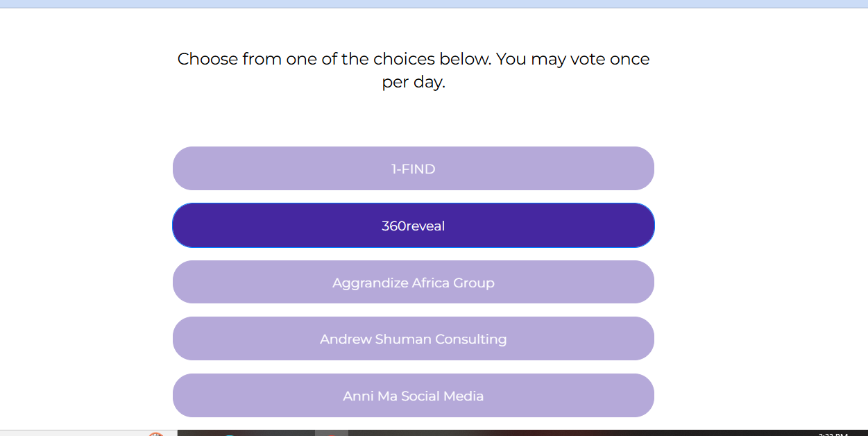The image size is (868, 436).
Task: Click the 'Anni Ma Social Media' label text
Action: [414, 396]
